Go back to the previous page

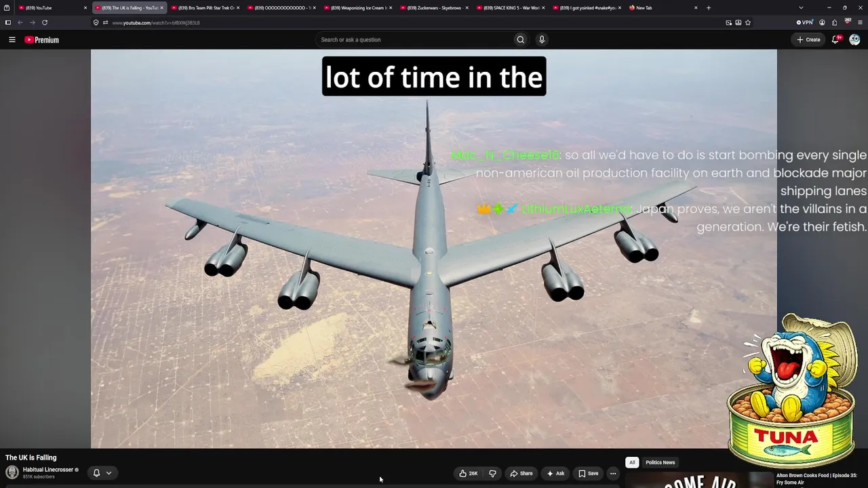point(20,22)
